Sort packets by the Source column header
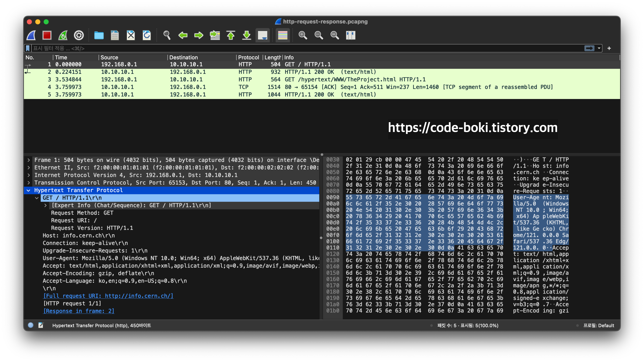Image resolution: width=644 pixels, height=362 pixels. pos(109,58)
